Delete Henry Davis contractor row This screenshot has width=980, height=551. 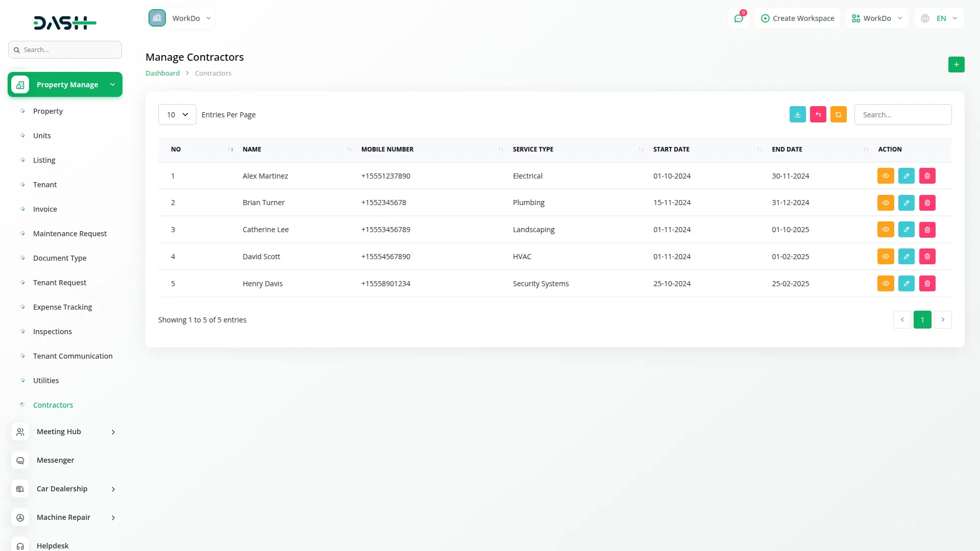927,284
